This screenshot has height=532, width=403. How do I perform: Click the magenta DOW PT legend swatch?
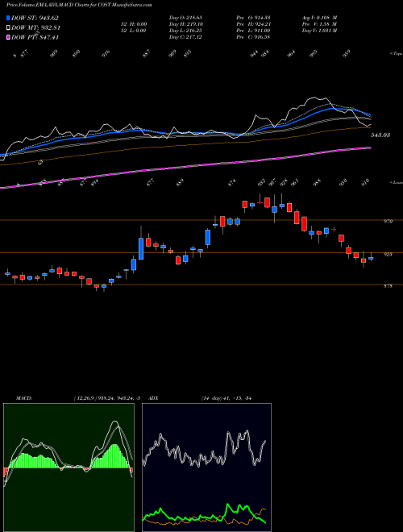click(8, 37)
